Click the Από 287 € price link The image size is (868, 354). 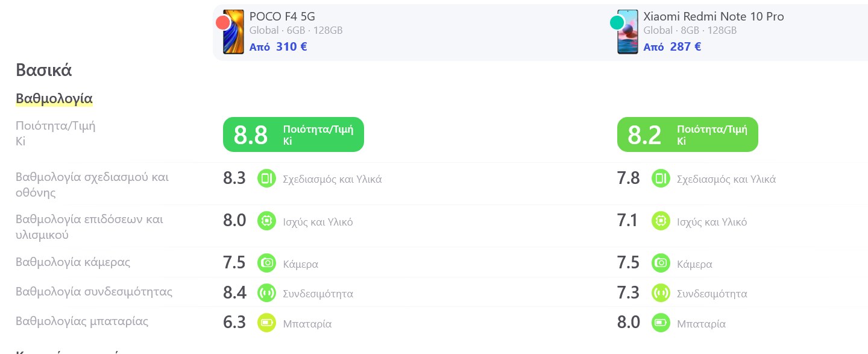click(x=672, y=46)
